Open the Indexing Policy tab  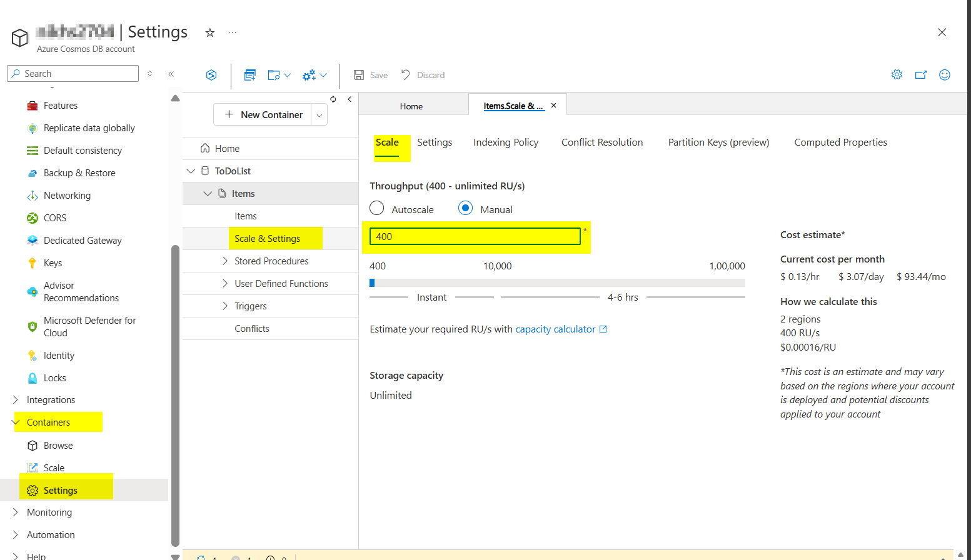pyautogui.click(x=506, y=142)
